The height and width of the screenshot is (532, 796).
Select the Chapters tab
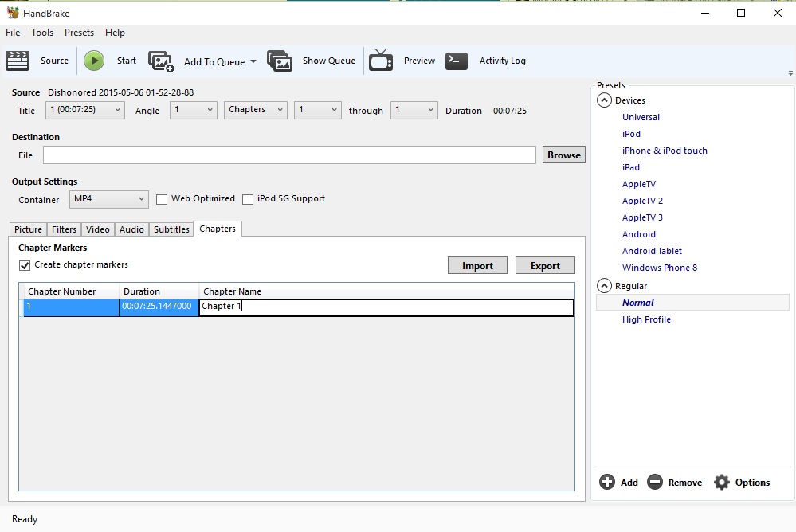coord(218,229)
